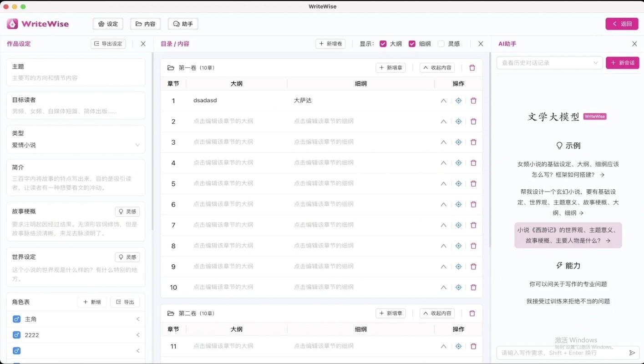Delete 第一卷 with trash icon
Screen dimensions: 644x364
[472, 68]
